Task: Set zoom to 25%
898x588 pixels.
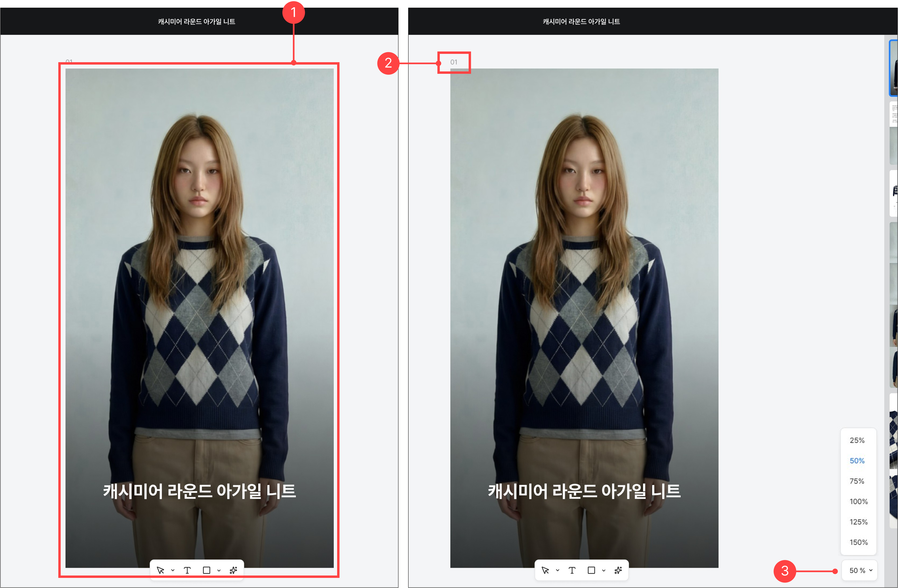Action: point(857,440)
